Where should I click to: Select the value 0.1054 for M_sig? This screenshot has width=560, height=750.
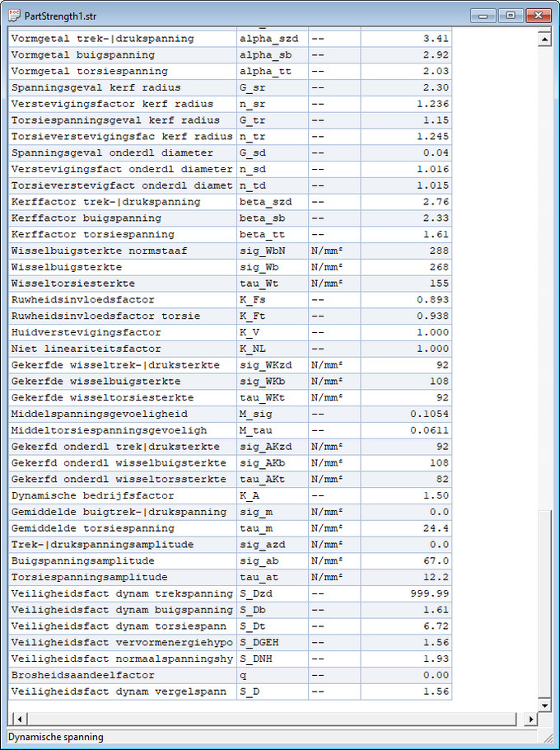[429, 414]
